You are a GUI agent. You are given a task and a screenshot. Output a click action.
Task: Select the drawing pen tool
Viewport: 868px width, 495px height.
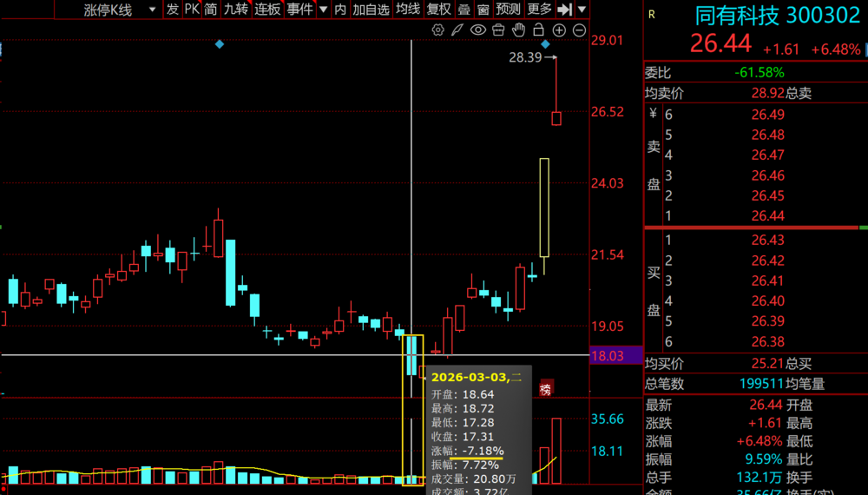tap(457, 30)
